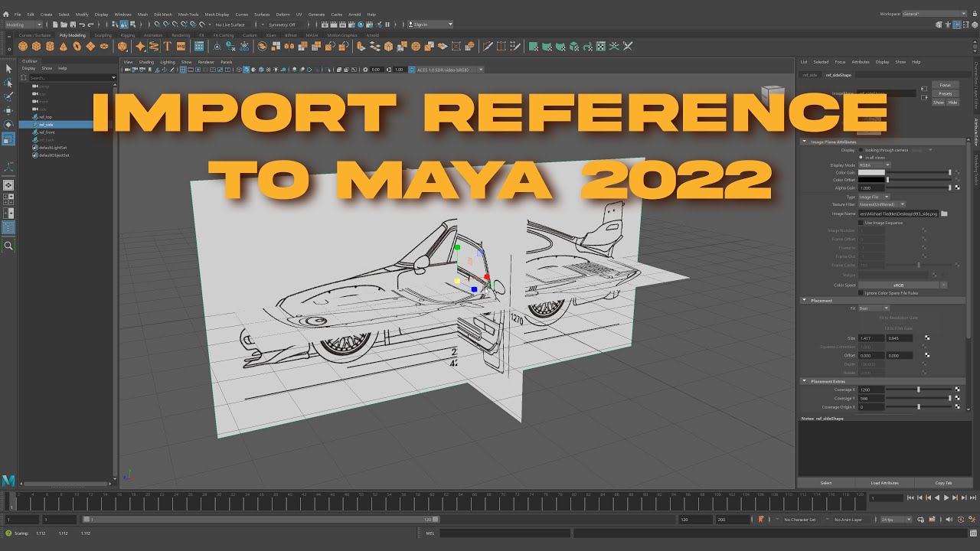This screenshot has height=551, width=980.
Task: Switch to the Sculpting shelf tab
Action: pos(103,35)
